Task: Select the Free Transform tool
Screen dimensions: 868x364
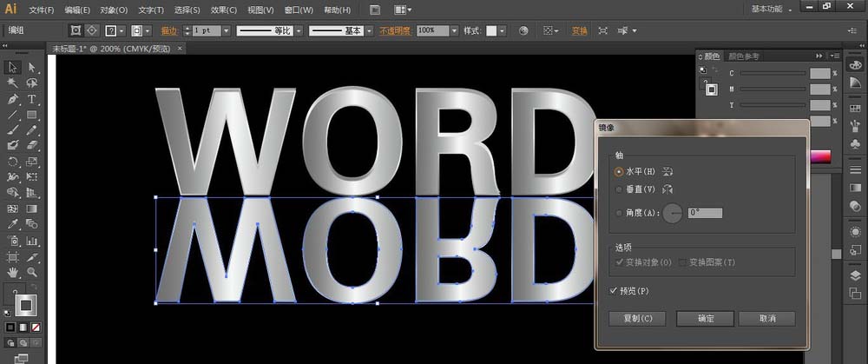Action: pos(32,177)
